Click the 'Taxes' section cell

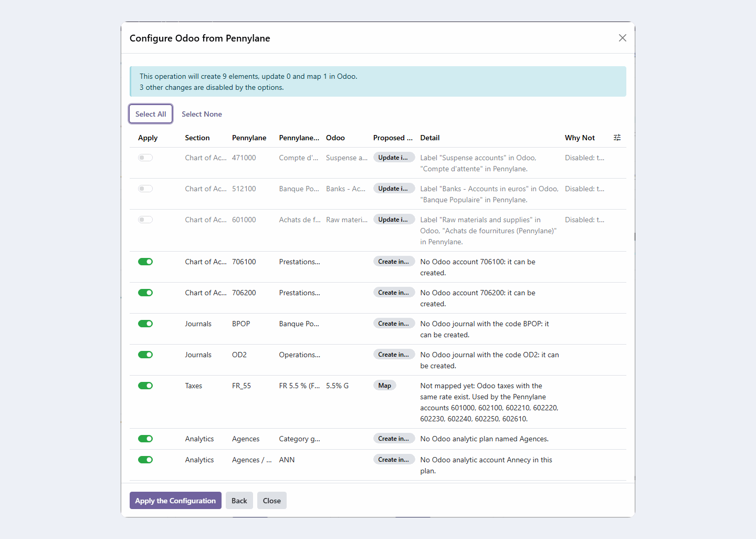[x=194, y=386]
